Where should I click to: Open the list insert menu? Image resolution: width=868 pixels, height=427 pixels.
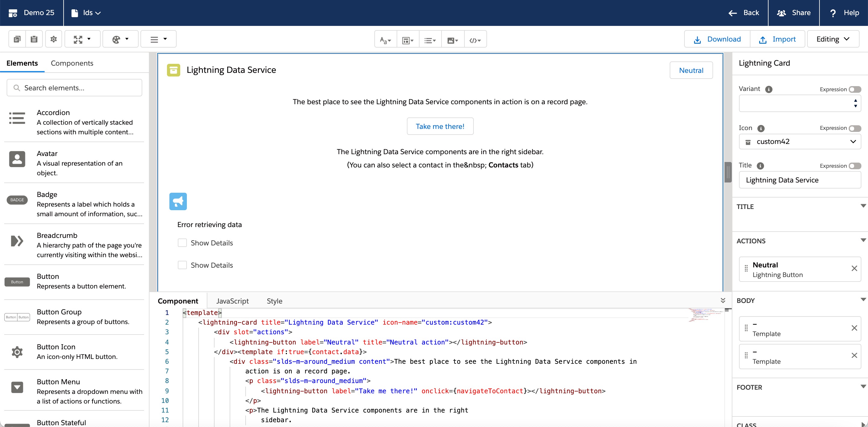430,40
